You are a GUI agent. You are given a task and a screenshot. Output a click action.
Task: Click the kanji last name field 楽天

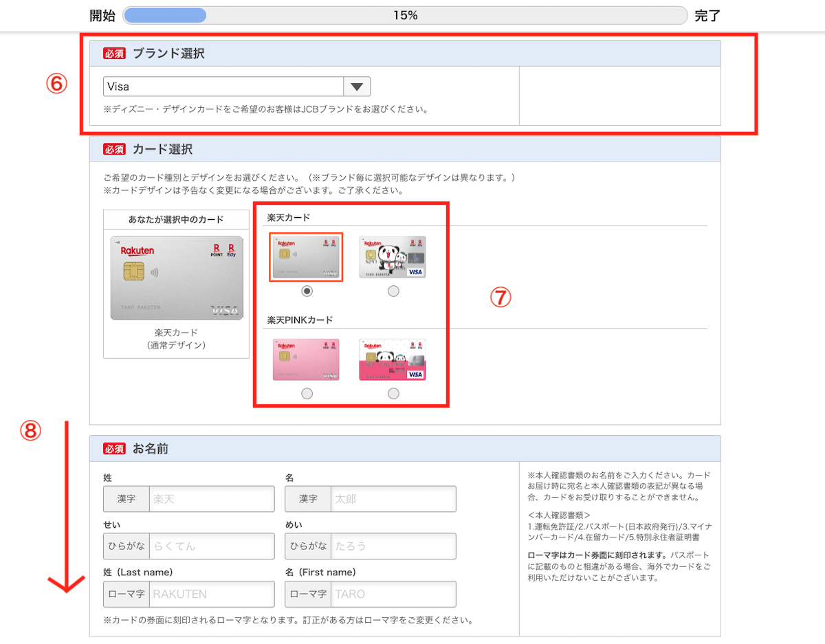pos(212,499)
